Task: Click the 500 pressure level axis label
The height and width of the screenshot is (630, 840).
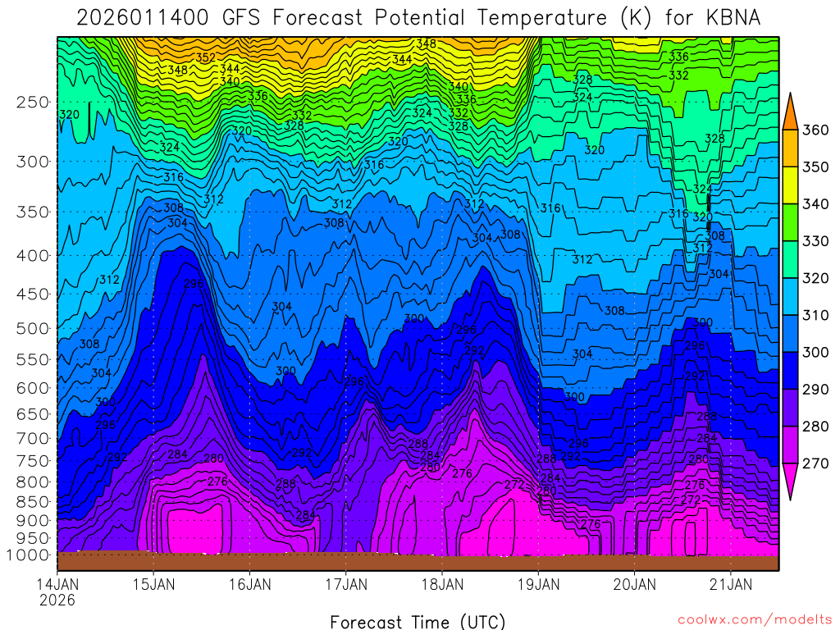Action: 33,328
